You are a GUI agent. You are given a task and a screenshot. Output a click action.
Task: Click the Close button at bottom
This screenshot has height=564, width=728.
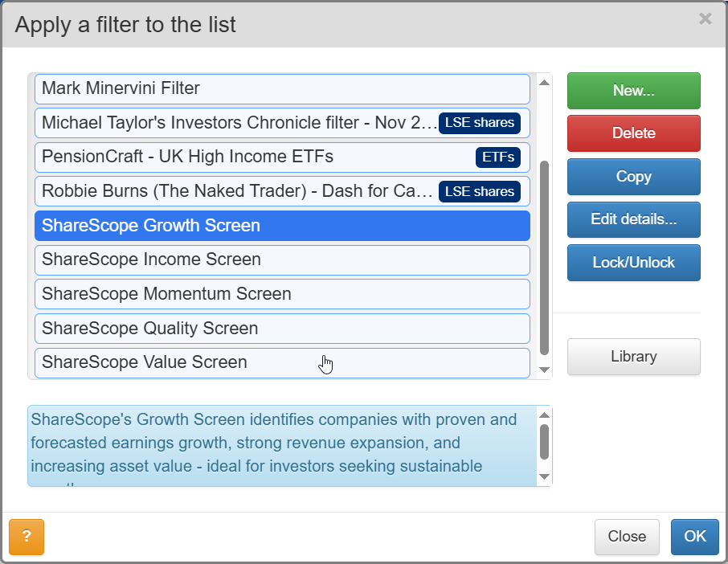(x=627, y=537)
